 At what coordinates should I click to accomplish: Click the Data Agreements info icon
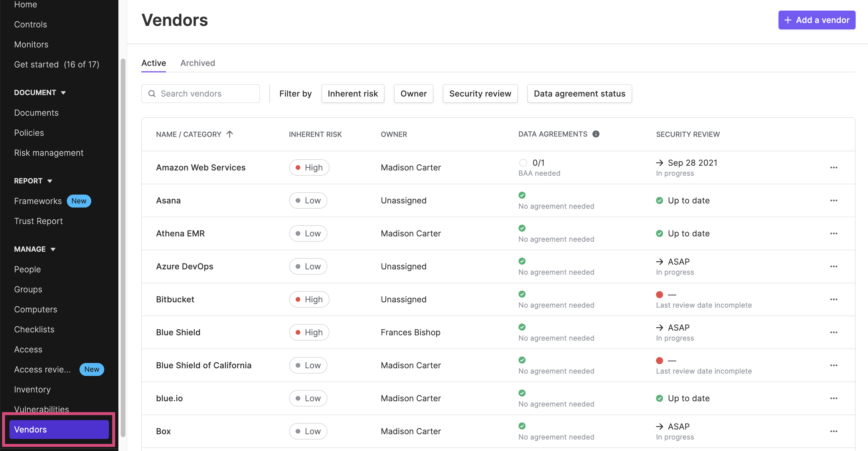[x=596, y=134]
